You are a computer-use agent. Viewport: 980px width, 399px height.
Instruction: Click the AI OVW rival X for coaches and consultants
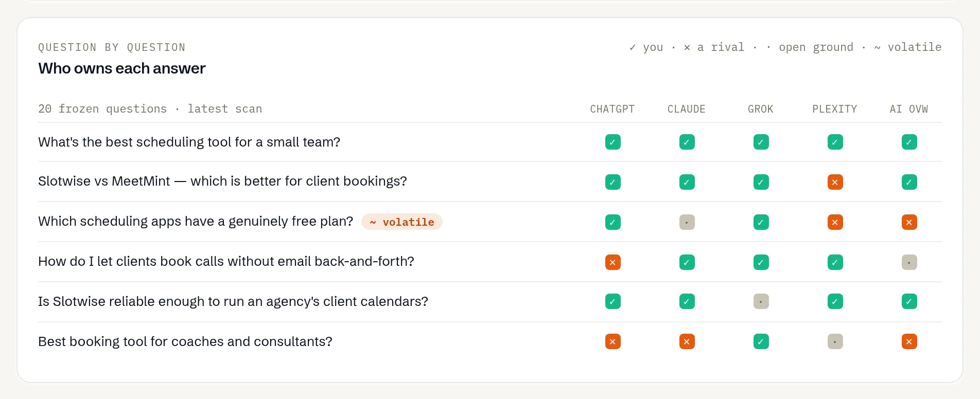909,341
